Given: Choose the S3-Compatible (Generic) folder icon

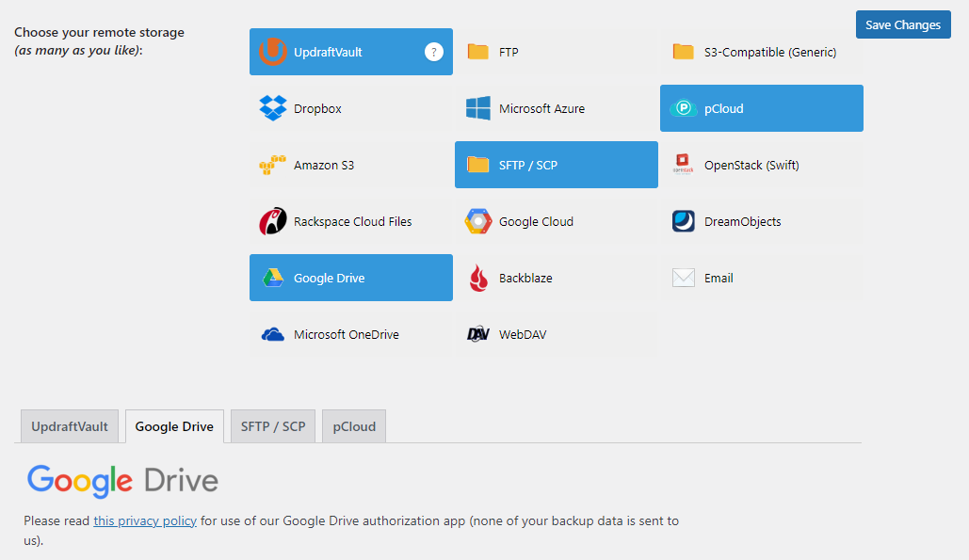Looking at the screenshot, I should (x=683, y=52).
